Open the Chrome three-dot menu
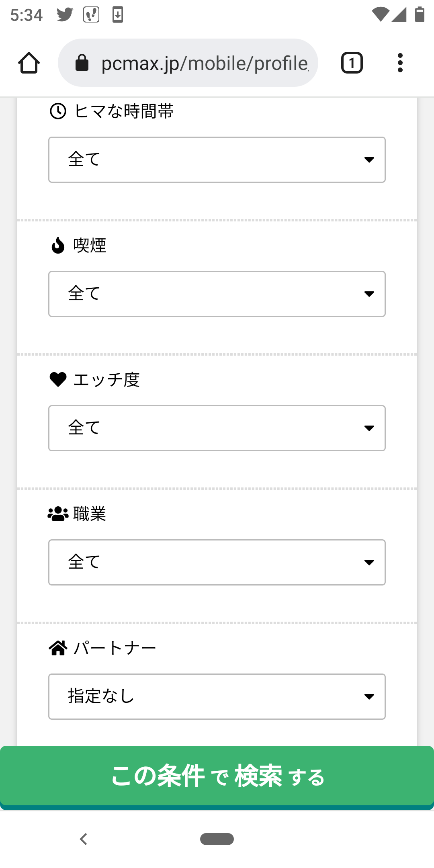The width and height of the screenshot is (434, 868). [x=400, y=63]
